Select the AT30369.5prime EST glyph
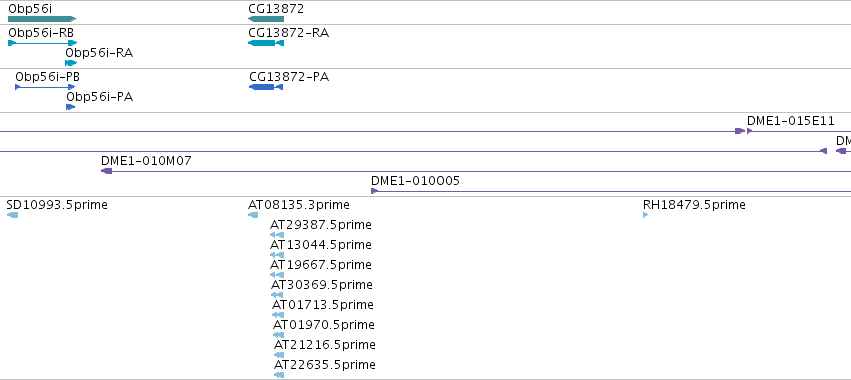 tap(277, 295)
